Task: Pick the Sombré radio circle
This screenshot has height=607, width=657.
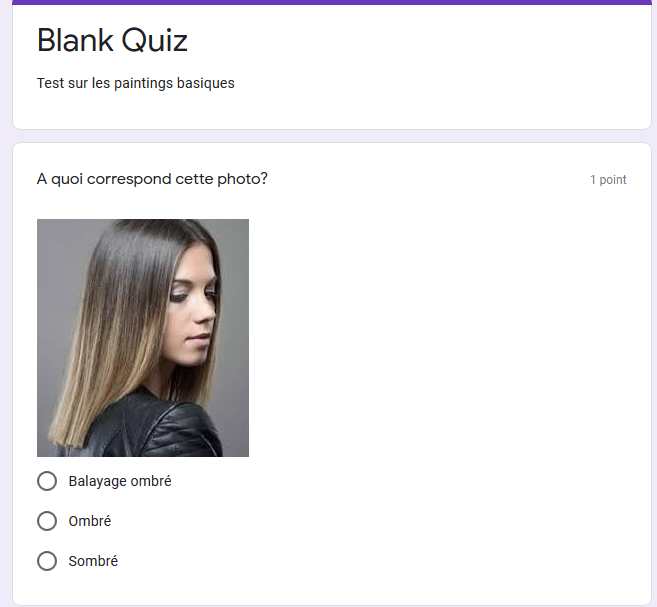Action: 47,561
